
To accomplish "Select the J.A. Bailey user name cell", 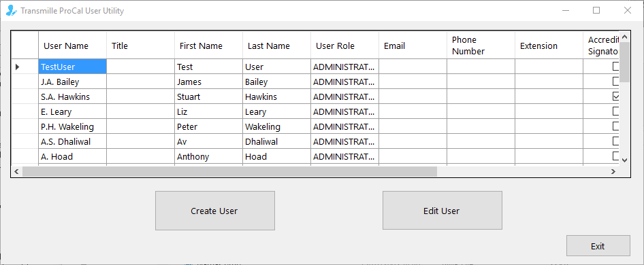I will tap(73, 82).
